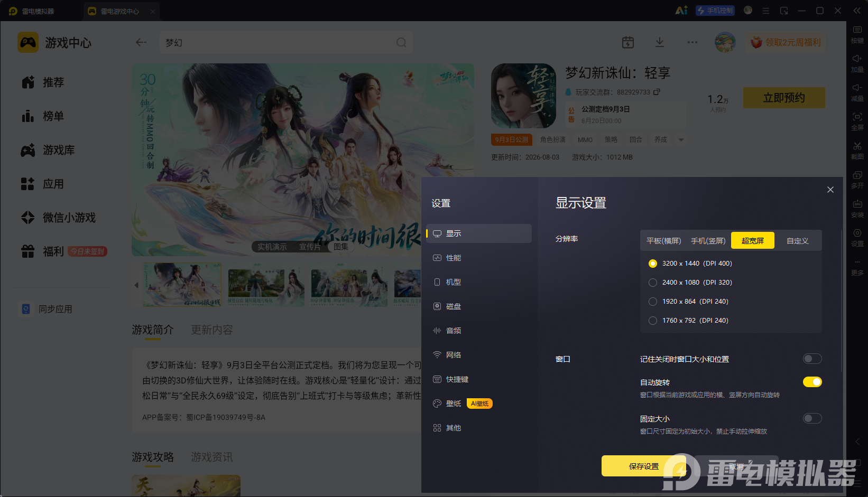
Task: Select the 1920 x 864 (DPI 240) resolution
Action: point(653,302)
